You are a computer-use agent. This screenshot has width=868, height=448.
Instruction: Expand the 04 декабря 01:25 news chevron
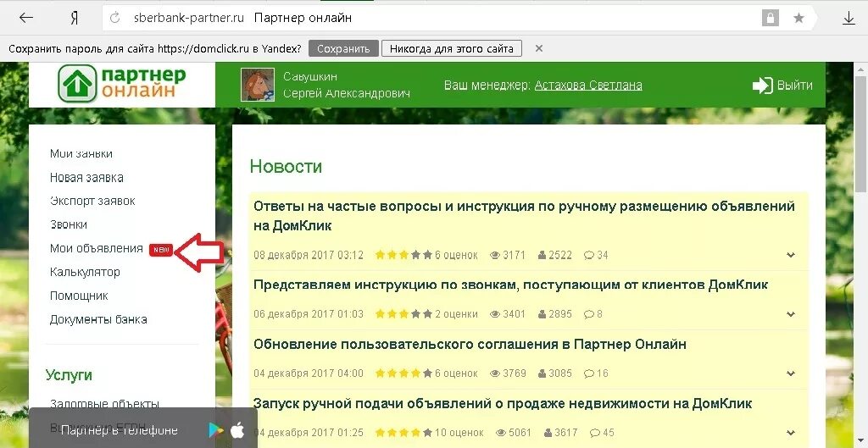(x=791, y=433)
